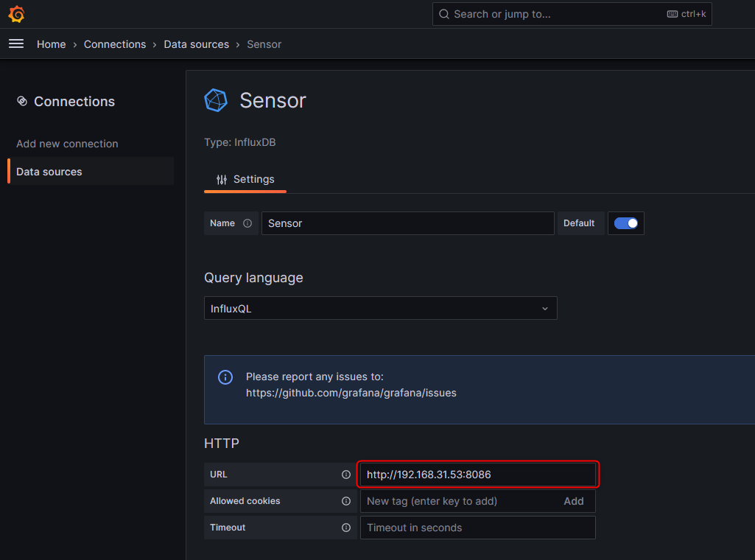Switch to the Settings tab
Image resolution: width=755 pixels, height=560 pixels.
point(245,180)
